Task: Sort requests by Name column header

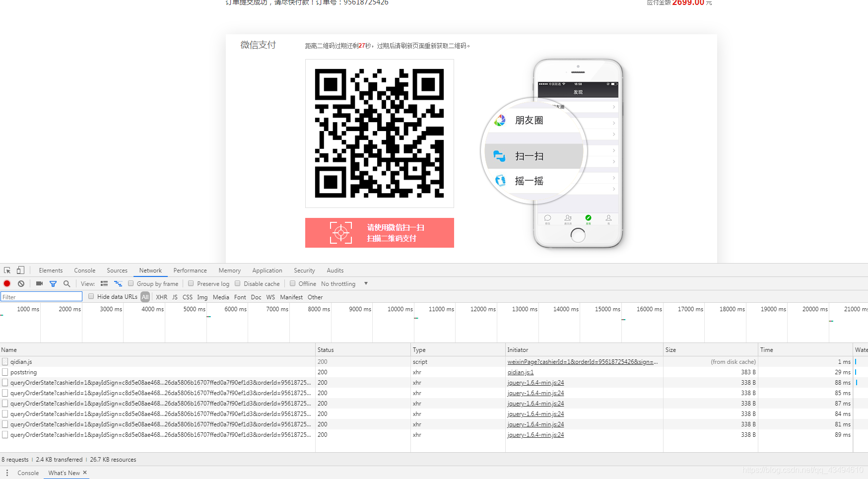Action: coord(158,350)
